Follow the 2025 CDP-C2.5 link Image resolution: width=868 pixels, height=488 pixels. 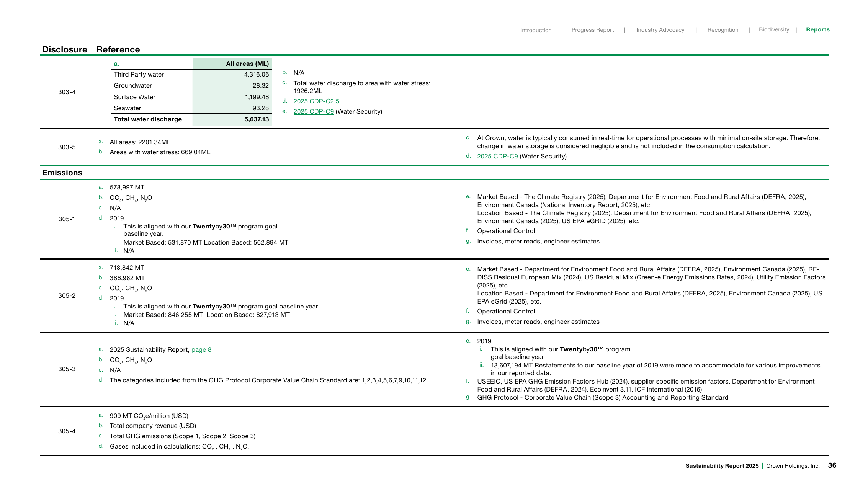316,101
